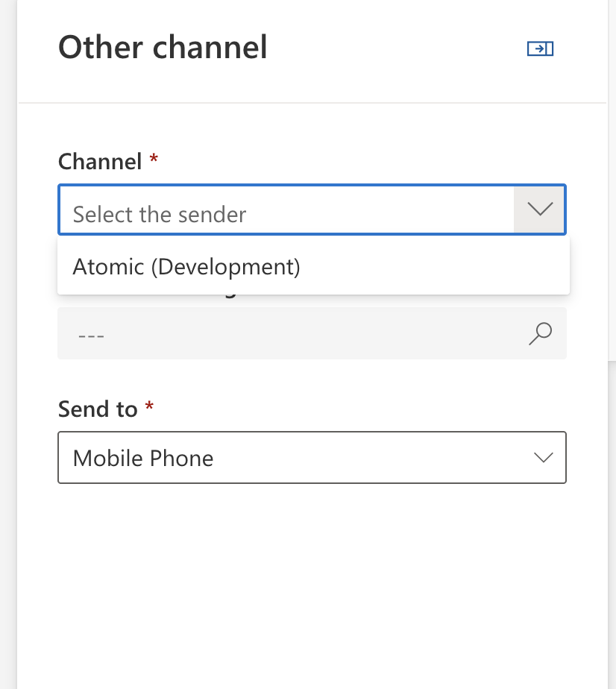616x689 pixels.
Task: Open the Channel dropdown chevron
Action: coord(539,209)
